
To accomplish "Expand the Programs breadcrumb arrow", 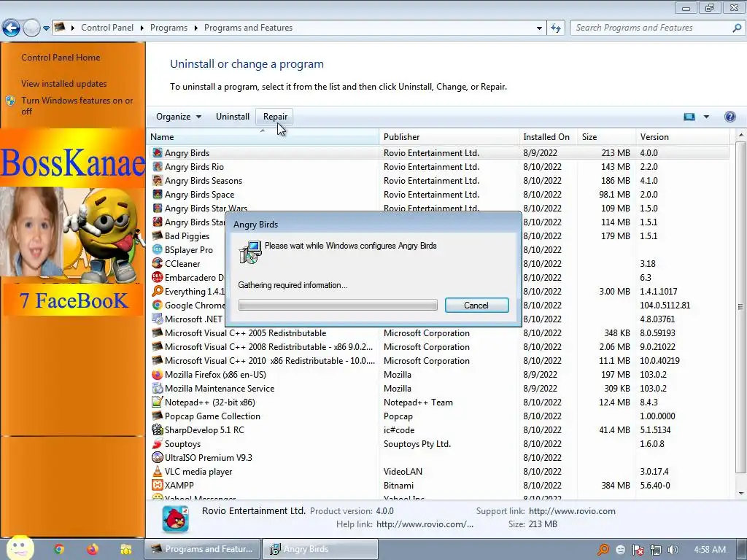I will click(196, 28).
